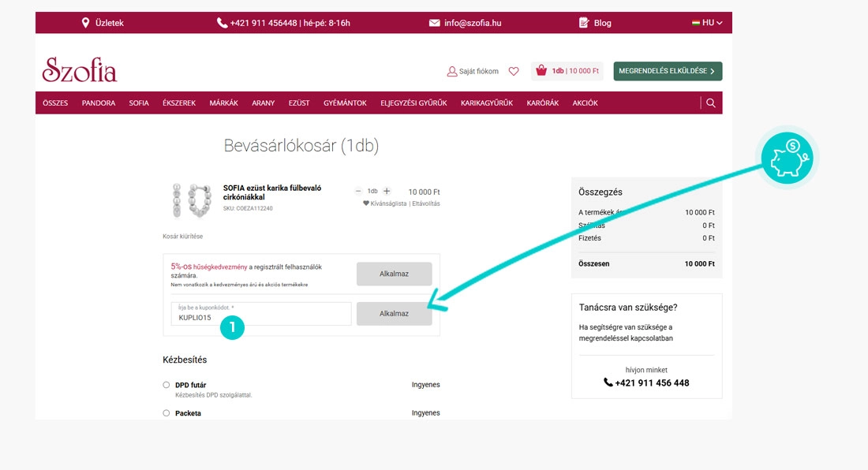Click the phone icon beside +421 911 456 448
Screen dimensions: 868x470
[x=608, y=382]
